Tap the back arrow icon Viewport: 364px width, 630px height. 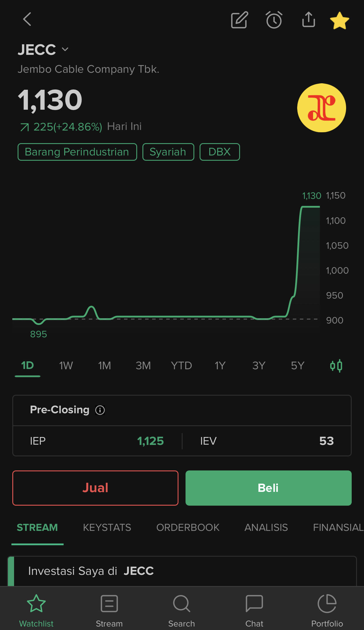pyautogui.click(x=27, y=20)
